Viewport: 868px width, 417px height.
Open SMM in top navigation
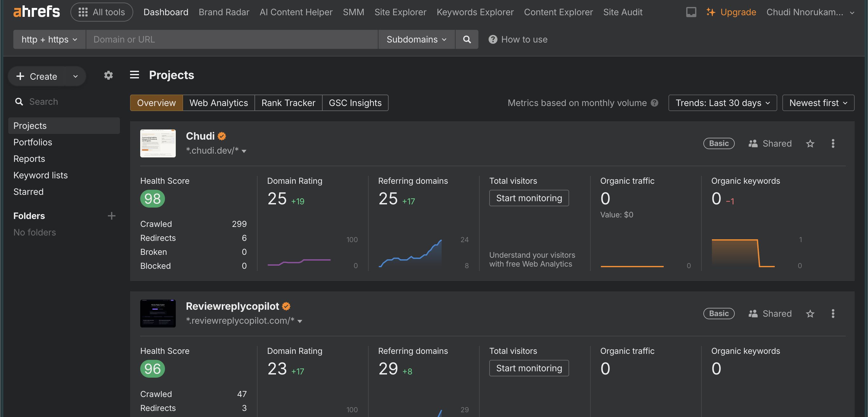pyautogui.click(x=353, y=12)
